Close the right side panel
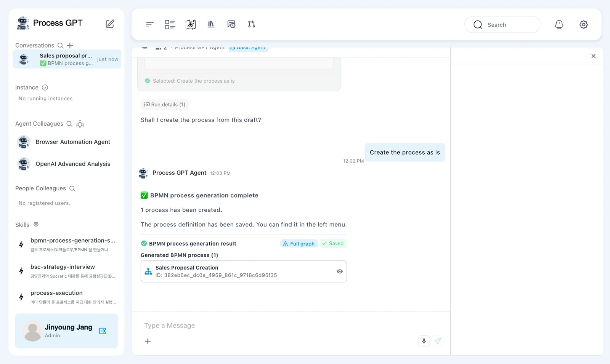610x364 pixels. pyautogui.click(x=594, y=56)
